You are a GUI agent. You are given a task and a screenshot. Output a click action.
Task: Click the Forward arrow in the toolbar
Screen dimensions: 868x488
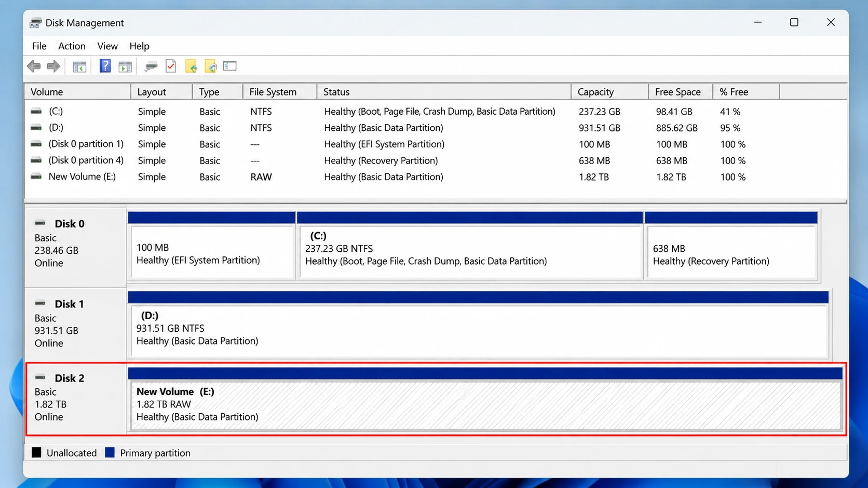53,66
